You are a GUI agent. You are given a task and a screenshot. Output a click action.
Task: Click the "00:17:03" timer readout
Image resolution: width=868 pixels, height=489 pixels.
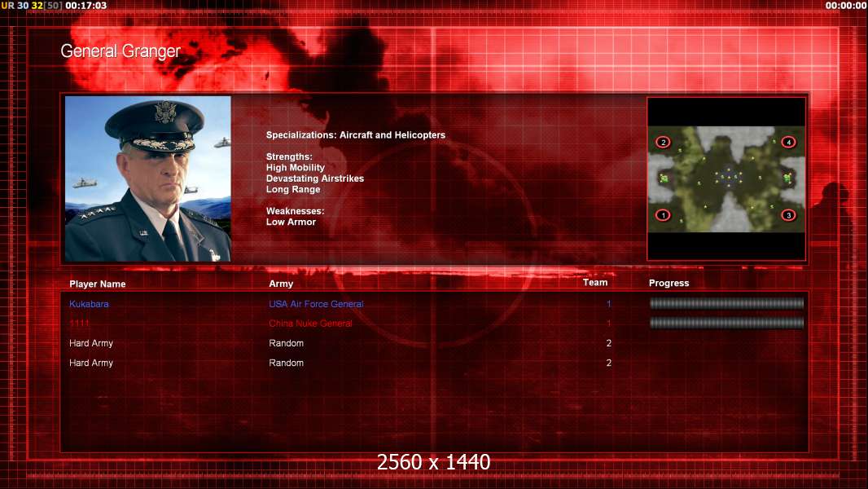pos(85,6)
